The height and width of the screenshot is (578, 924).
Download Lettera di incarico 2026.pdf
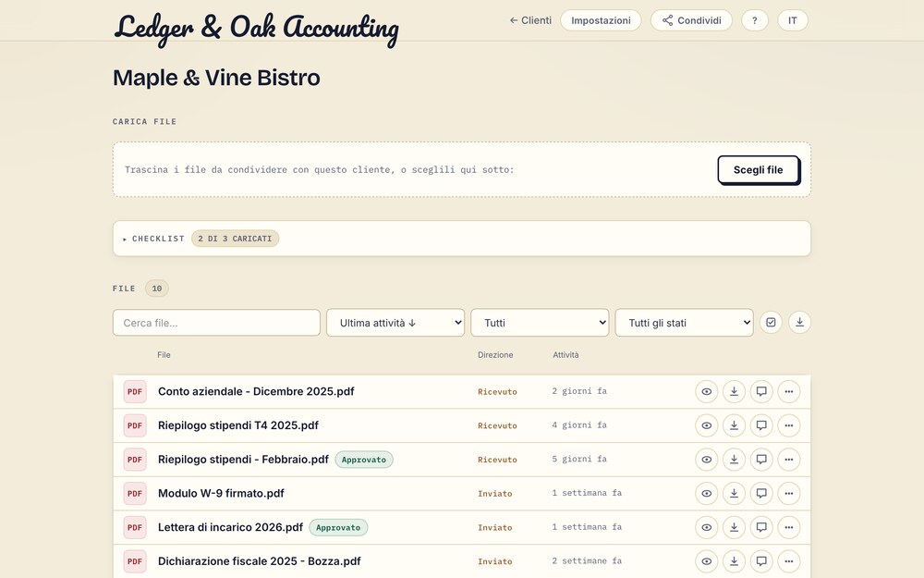pyautogui.click(x=734, y=527)
